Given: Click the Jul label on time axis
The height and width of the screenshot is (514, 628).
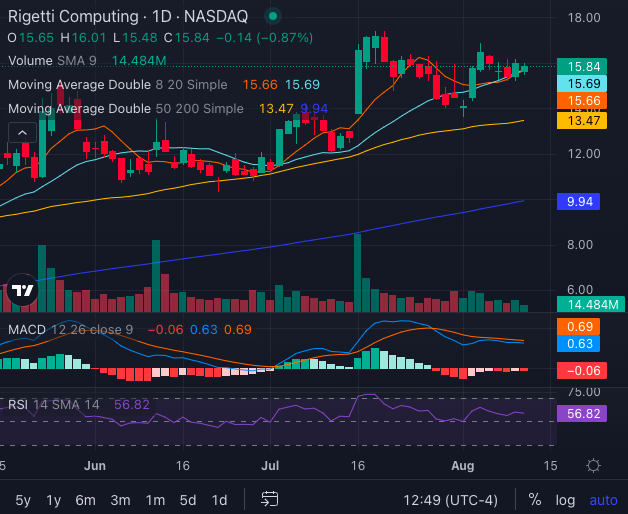Looking at the screenshot, I should [x=270, y=466].
